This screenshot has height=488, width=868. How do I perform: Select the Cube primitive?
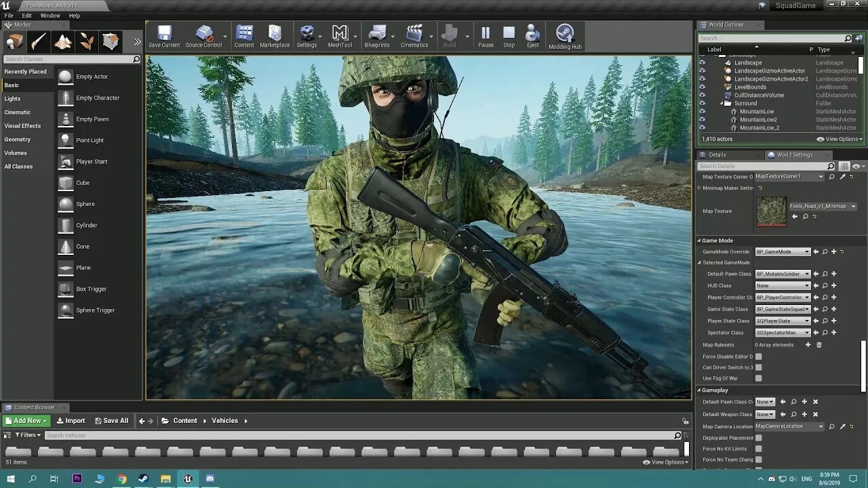[x=83, y=182]
